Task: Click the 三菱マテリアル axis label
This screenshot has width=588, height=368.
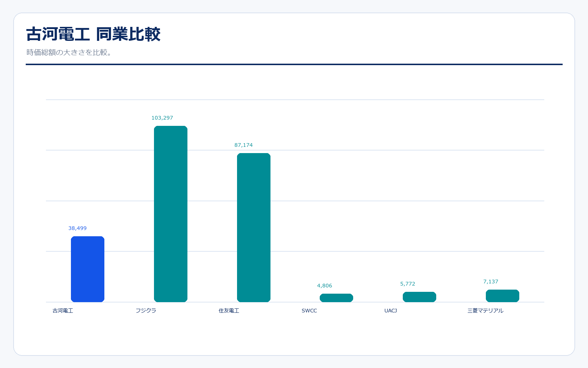Action: (485, 311)
